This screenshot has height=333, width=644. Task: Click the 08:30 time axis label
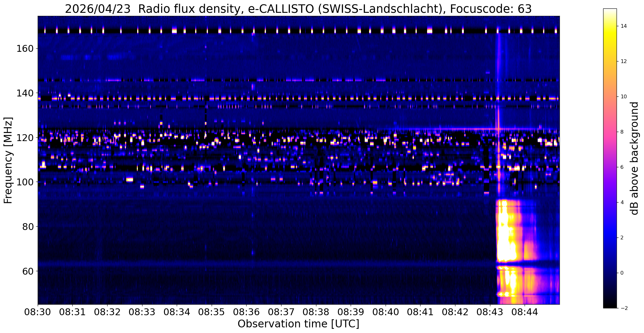click(38, 312)
